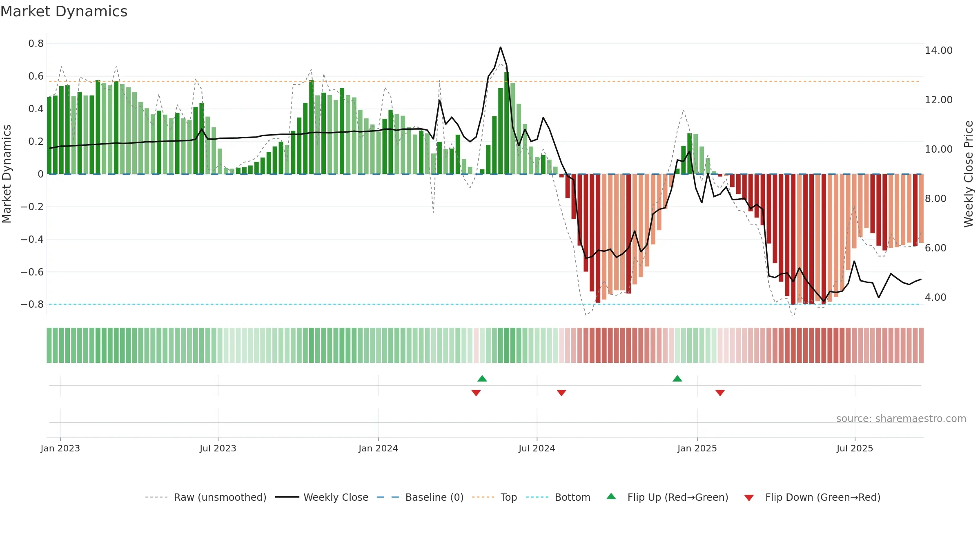Image resolution: width=980 pixels, height=551 pixels.
Task: Click the 0.4 dynamics axis tick
Action: 36,109
